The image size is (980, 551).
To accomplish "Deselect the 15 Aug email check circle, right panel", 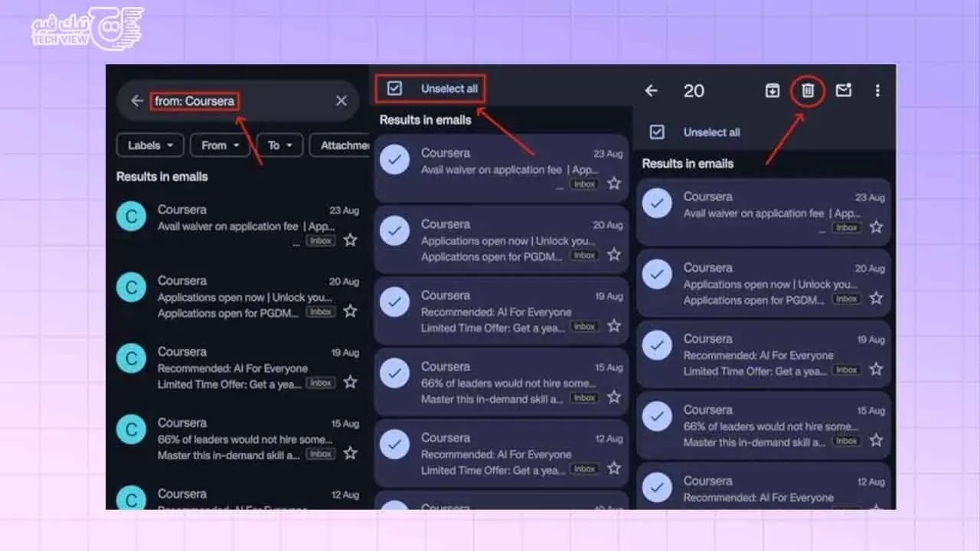I will [x=657, y=417].
